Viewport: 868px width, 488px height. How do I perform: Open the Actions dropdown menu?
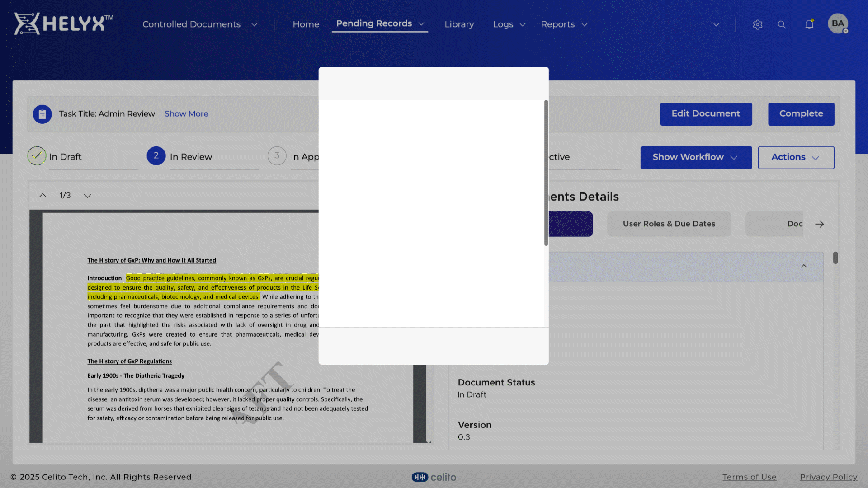[x=796, y=157]
